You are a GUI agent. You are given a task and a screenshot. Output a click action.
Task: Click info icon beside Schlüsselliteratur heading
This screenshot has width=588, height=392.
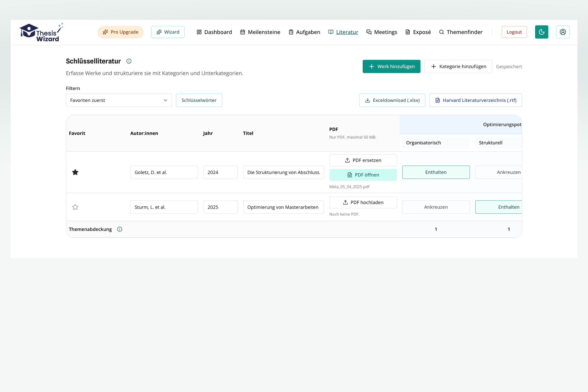[129, 61]
